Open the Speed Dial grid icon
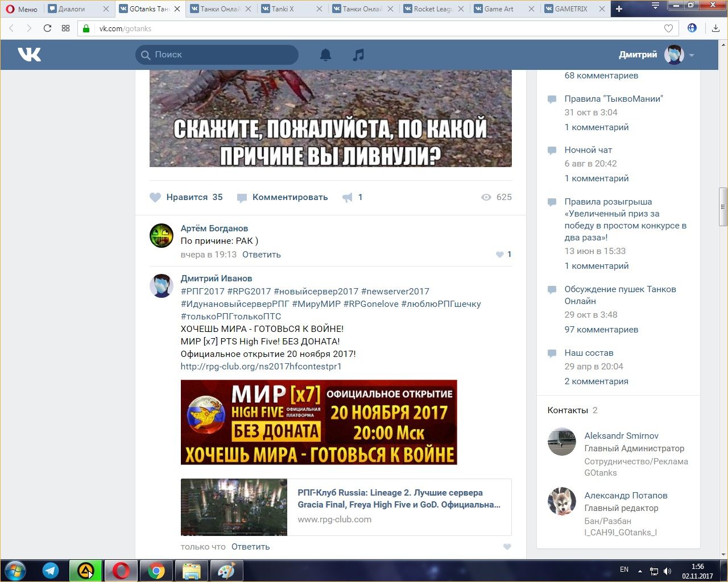728x582 pixels. pos(65,28)
